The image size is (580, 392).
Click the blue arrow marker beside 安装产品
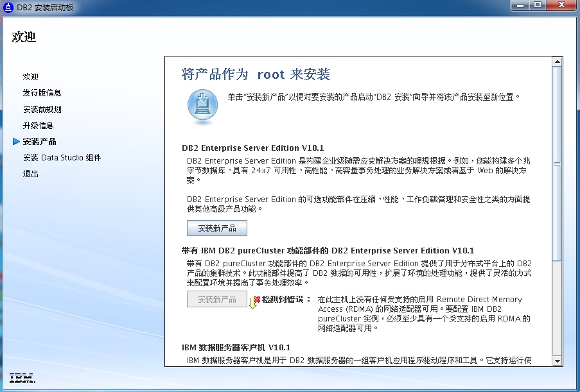[x=16, y=142]
